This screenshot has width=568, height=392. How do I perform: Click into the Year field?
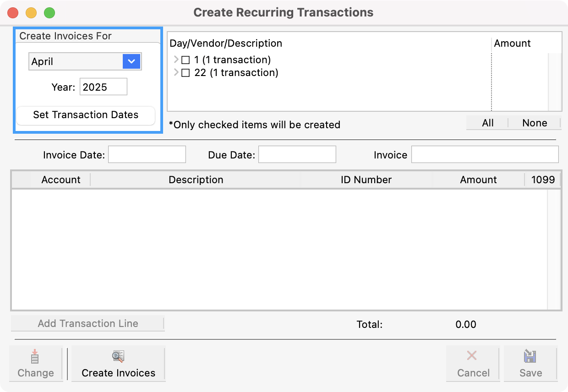103,87
